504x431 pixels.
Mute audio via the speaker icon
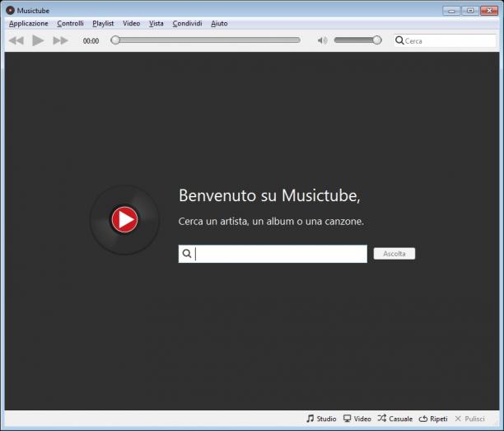[x=322, y=40]
